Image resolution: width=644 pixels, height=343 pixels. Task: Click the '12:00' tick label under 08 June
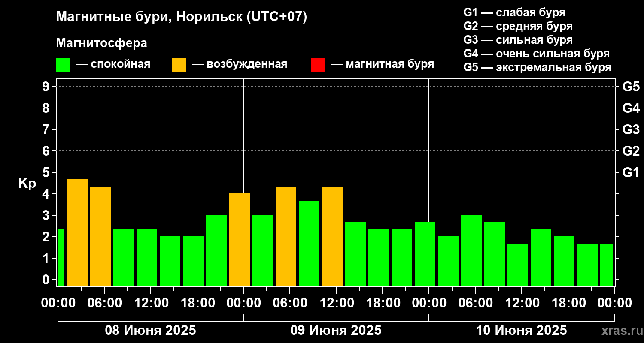coord(151,303)
